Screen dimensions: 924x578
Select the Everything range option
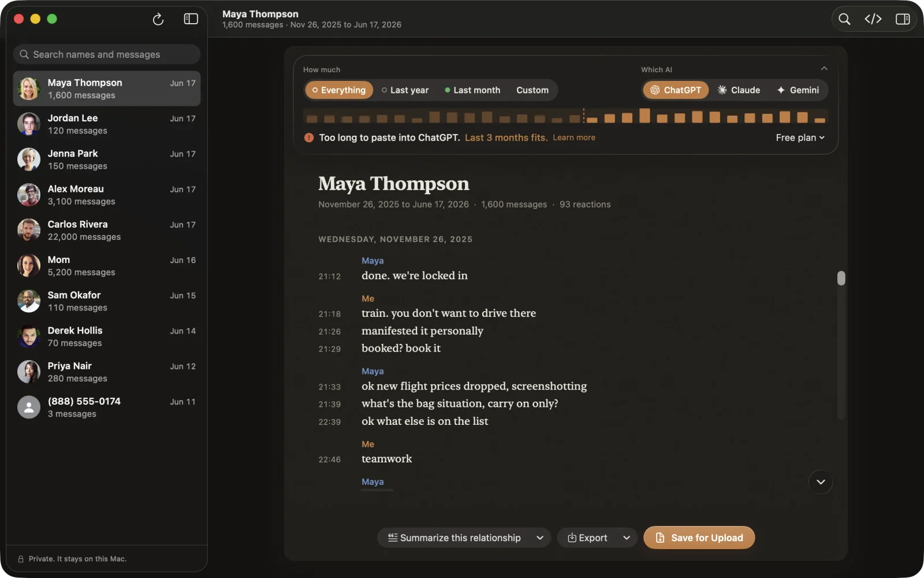pos(339,90)
